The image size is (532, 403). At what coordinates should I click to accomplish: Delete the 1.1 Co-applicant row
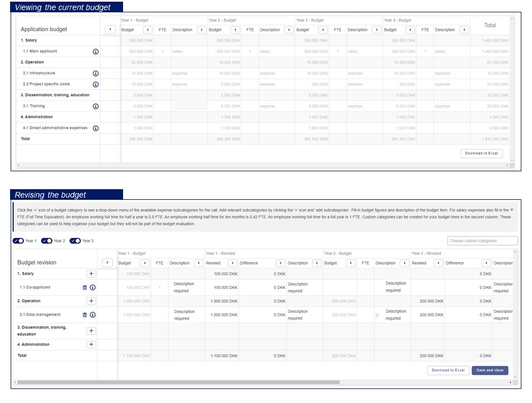(85, 288)
